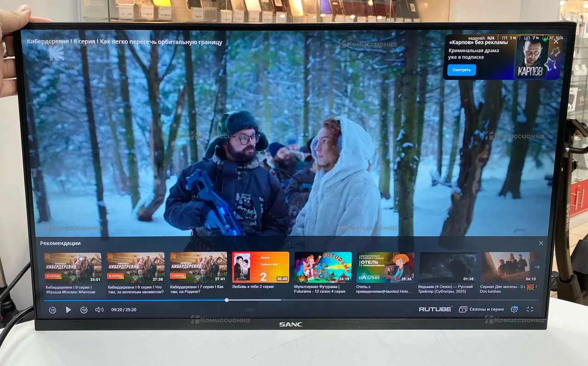Open Кибердеревня 6 серия thumbnail

136,268
